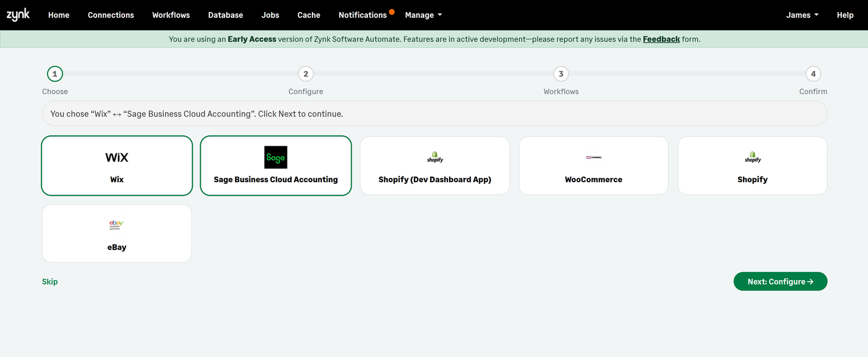Select the eBay logo card
Image resolution: width=868 pixels, height=357 pixels.
[116, 224]
